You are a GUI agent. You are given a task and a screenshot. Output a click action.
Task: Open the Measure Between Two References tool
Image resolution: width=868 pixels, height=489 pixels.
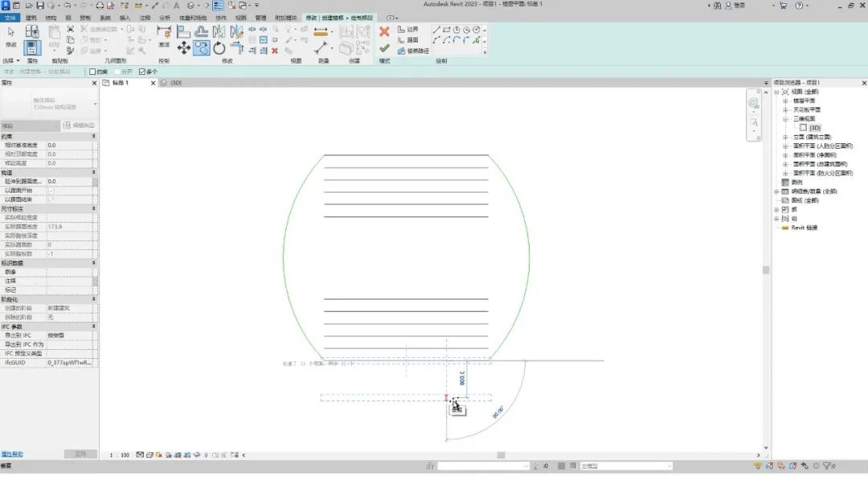(321, 31)
